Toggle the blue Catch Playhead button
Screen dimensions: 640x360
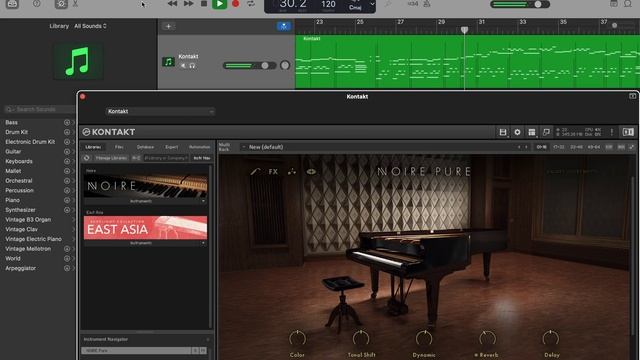284,27
